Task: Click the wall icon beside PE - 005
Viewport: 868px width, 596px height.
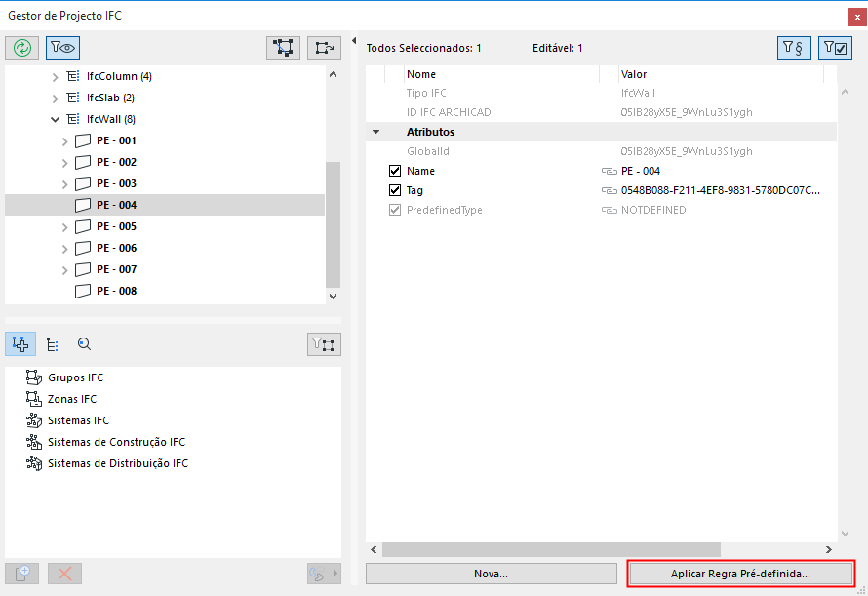Action: (83, 226)
